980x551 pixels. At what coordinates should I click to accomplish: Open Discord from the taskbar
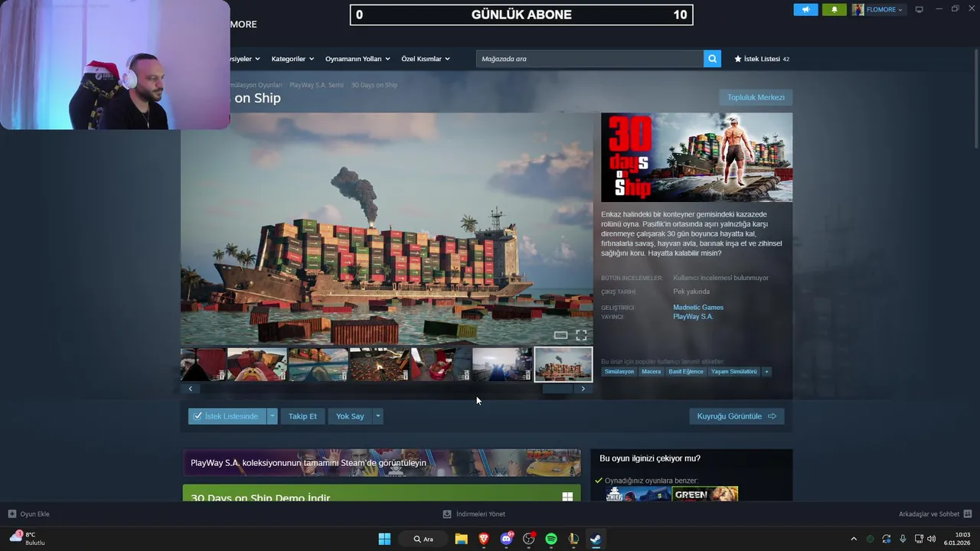click(x=506, y=539)
